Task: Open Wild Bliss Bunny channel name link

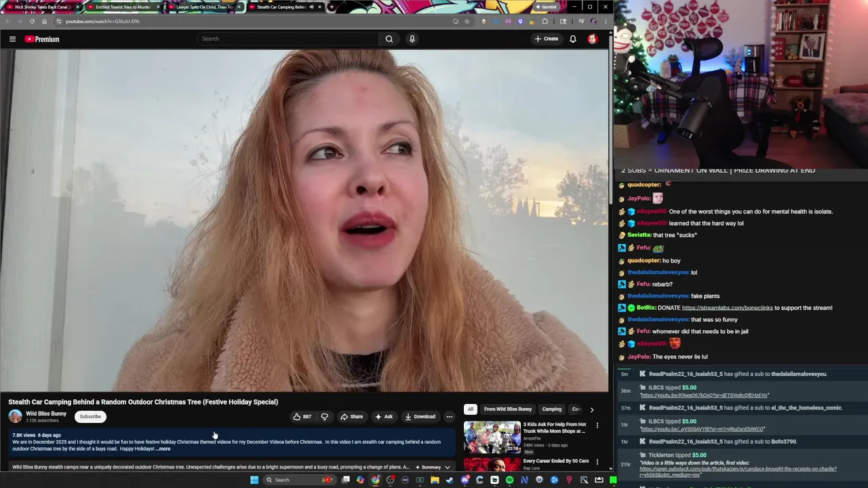Action: point(46,413)
